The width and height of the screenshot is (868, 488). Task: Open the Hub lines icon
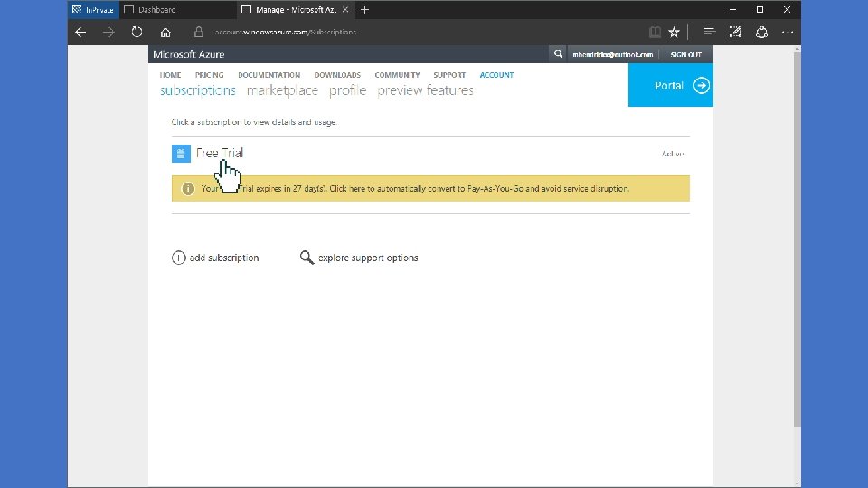[x=709, y=33]
